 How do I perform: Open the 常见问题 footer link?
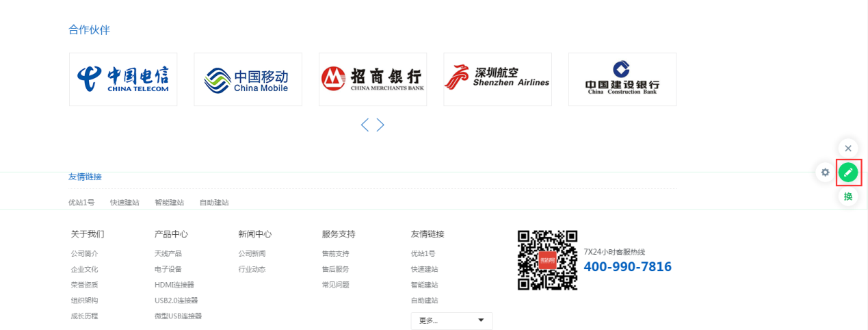coord(335,285)
